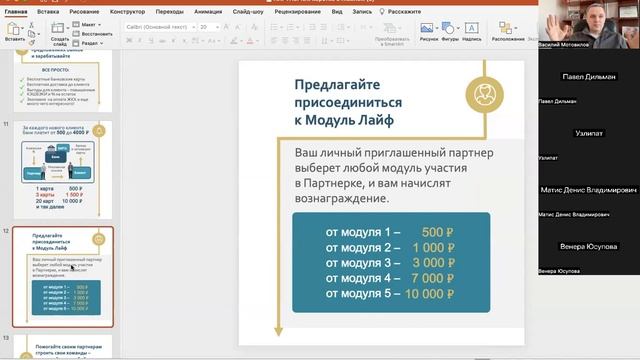Click the Преобразовать в SmartArt button
The height and width of the screenshot is (360, 640).
coord(392,34)
